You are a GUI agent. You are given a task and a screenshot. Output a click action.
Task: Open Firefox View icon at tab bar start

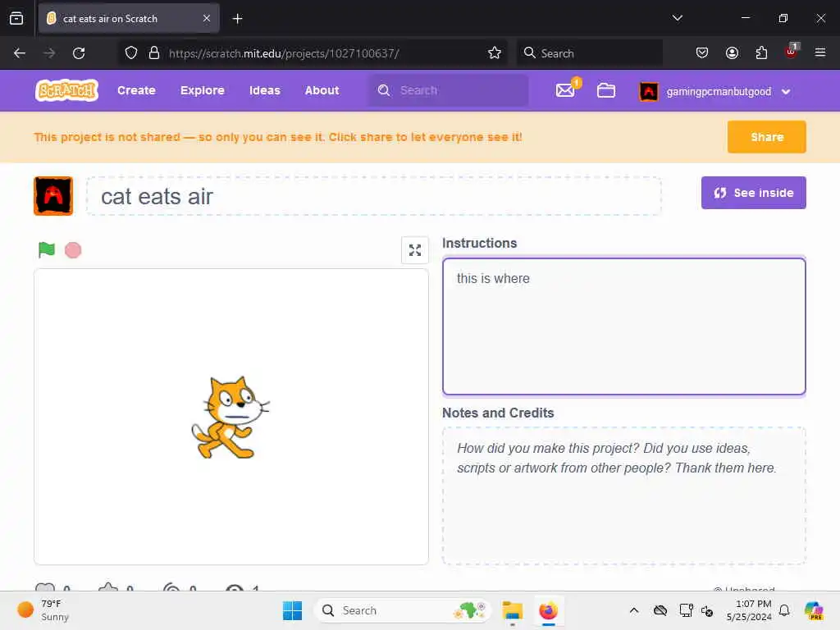pyautogui.click(x=16, y=18)
